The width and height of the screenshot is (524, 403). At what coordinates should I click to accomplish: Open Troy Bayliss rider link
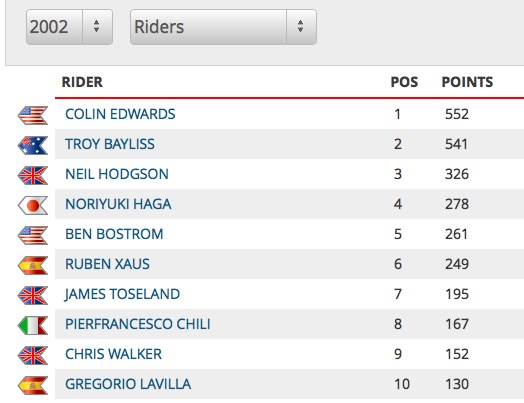(x=110, y=144)
